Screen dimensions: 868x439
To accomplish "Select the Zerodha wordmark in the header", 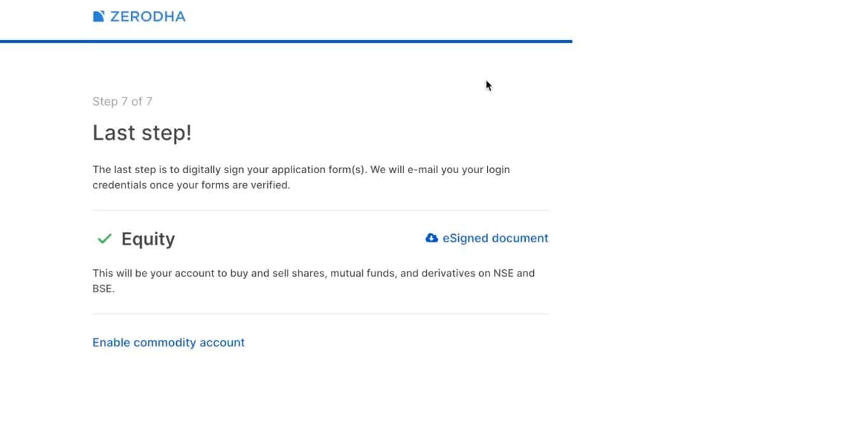I will [x=148, y=16].
